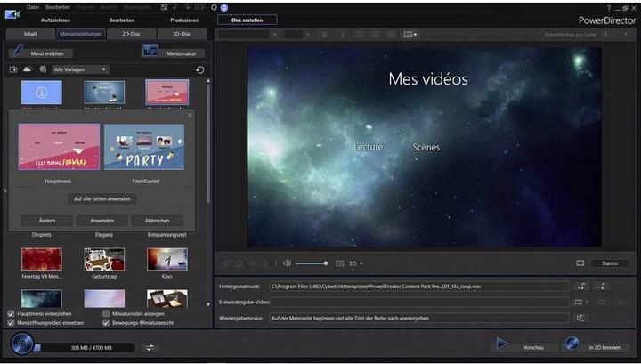Click the TV safe zone icon
This screenshot has width=641, height=364.
tap(339, 263)
